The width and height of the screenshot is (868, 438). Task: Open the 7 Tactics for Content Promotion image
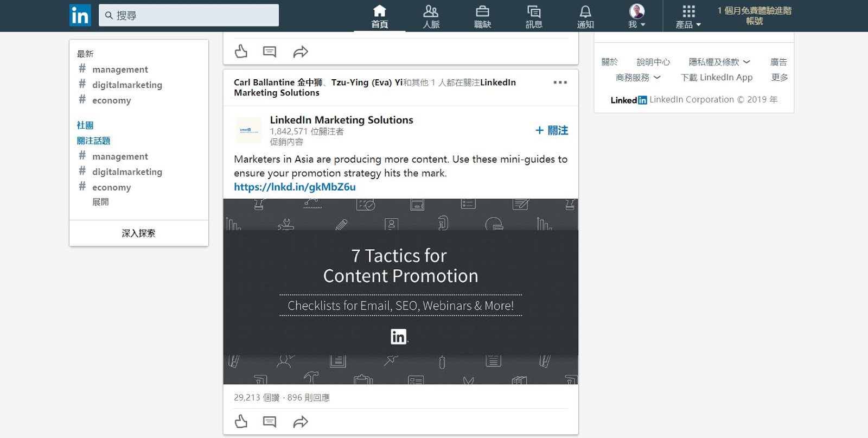pos(401,291)
